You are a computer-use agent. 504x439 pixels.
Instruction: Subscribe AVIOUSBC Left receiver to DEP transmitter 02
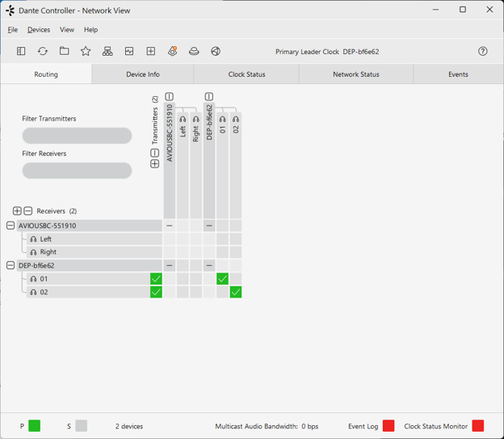coord(236,239)
